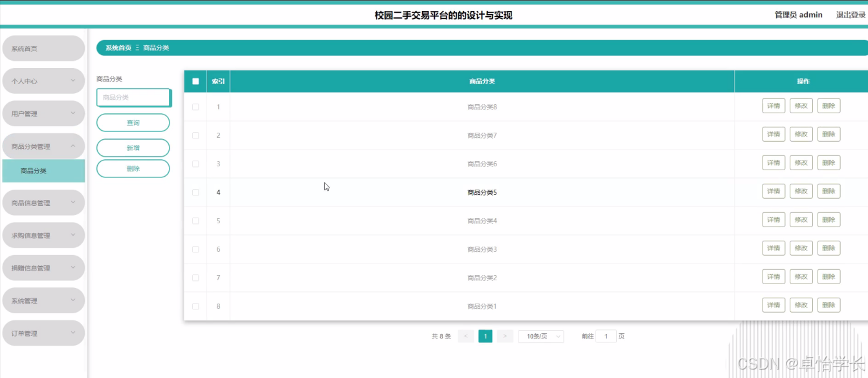
Task: Click 删除 for 商品分类4
Action: [x=829, y=220]
